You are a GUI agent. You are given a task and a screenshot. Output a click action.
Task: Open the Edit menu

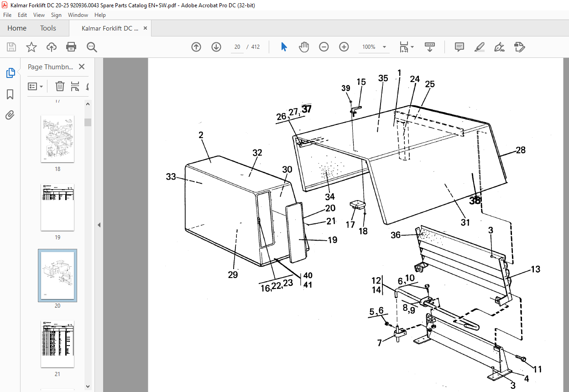22,15
